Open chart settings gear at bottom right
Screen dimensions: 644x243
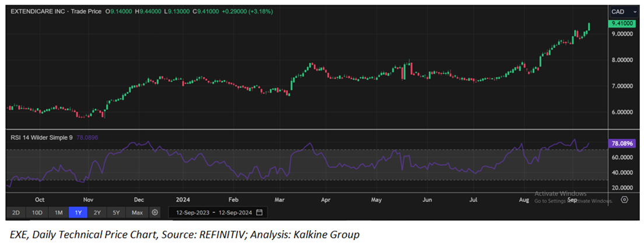tap(624, 199)
